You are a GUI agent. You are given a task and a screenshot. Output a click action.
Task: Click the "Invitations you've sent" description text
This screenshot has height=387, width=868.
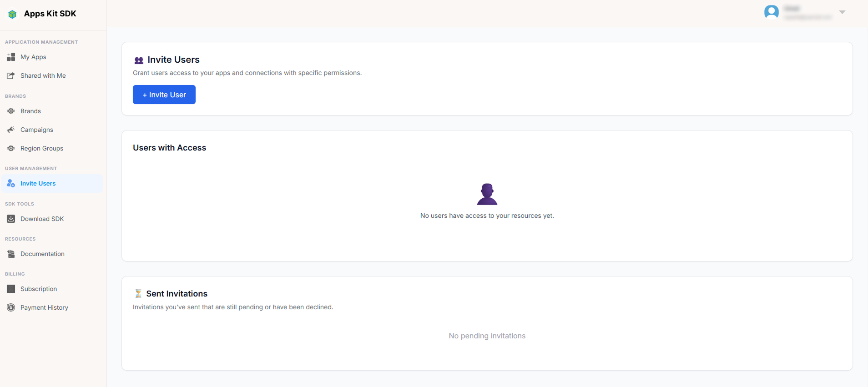[233, 307]
